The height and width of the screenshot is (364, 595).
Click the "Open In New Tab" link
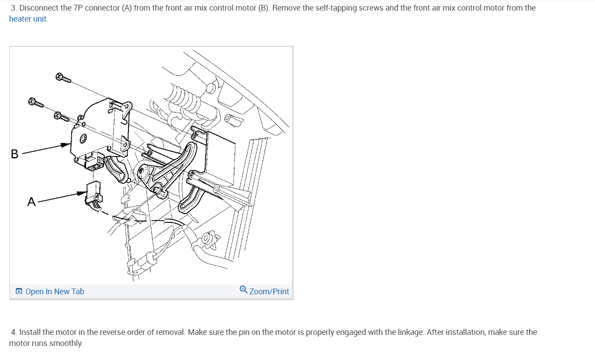[55, 291]
